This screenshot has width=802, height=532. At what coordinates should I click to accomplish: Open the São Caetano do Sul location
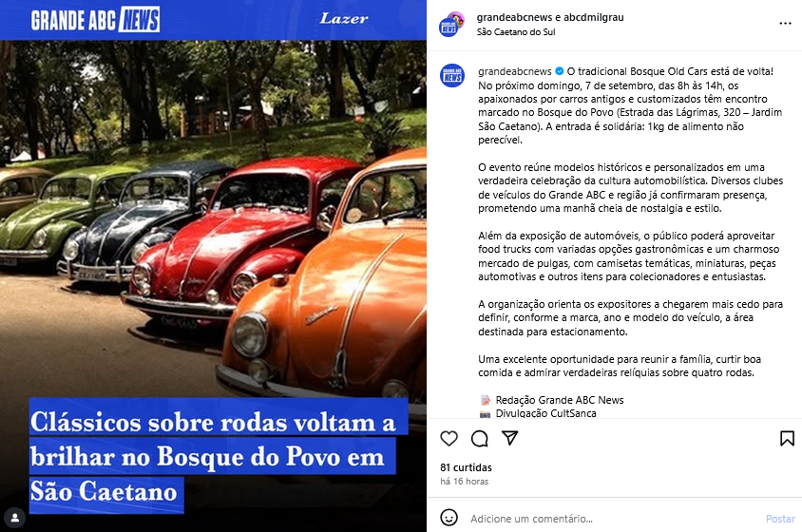click(516, 31)
